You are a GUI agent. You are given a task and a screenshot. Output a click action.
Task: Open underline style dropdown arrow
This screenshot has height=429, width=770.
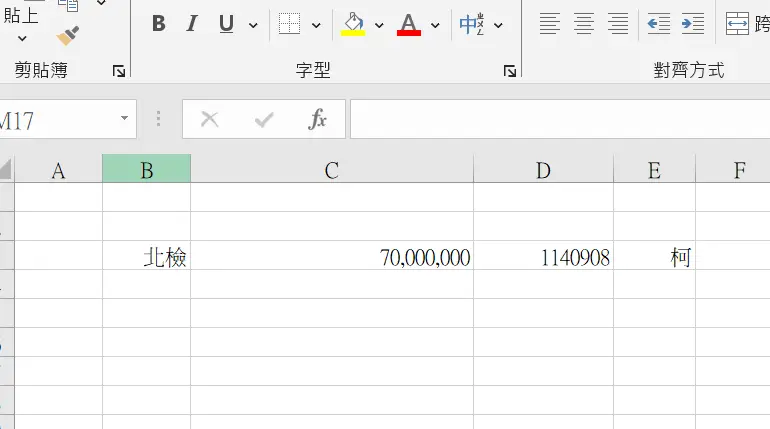253,25
